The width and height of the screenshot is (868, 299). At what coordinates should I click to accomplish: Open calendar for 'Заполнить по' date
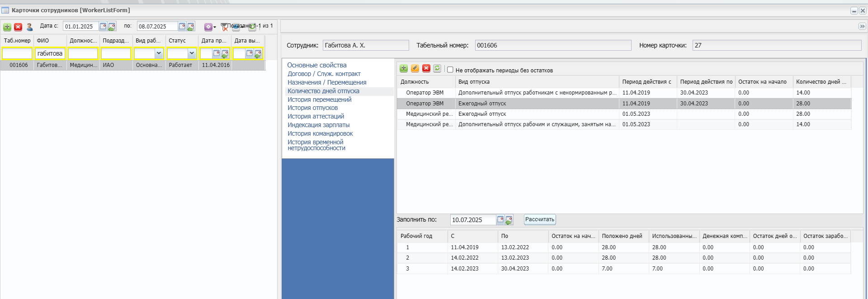click(x=500, y=219)
